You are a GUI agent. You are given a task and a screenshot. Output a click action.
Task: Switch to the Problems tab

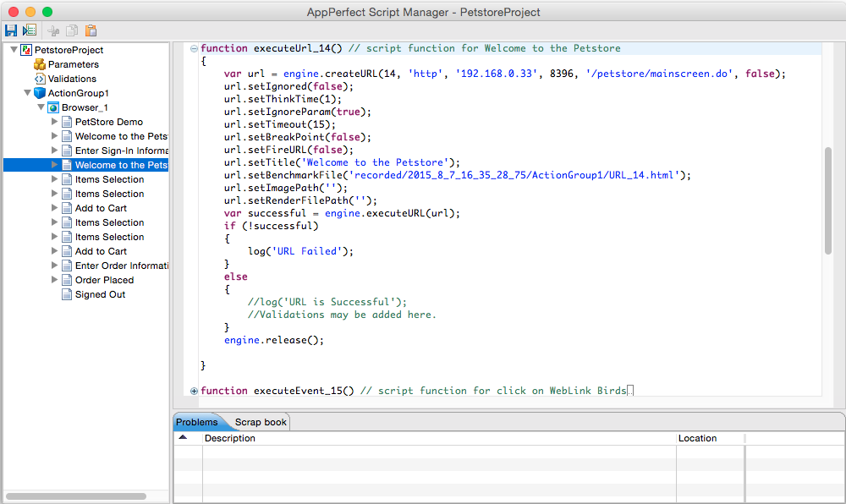pos(197,422)
